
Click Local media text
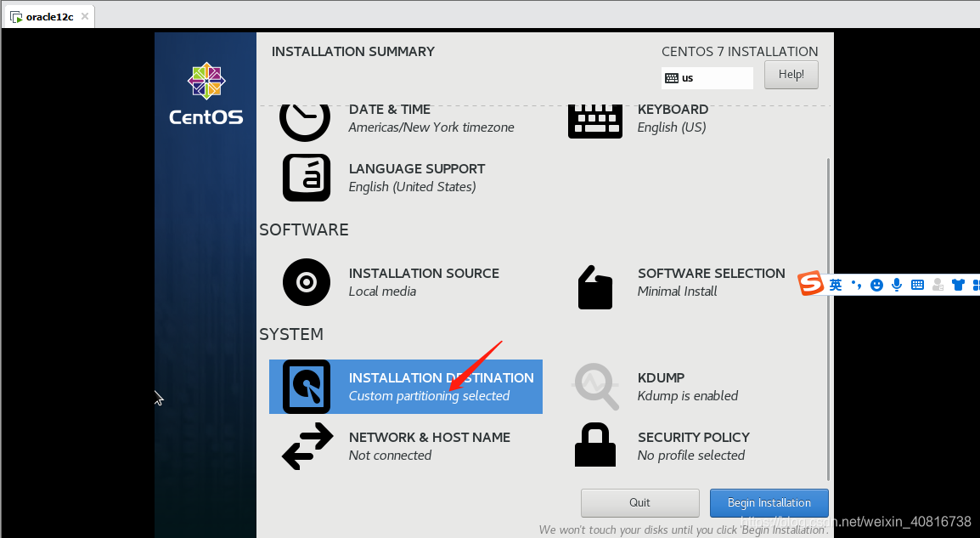click(x=382, y=292)
